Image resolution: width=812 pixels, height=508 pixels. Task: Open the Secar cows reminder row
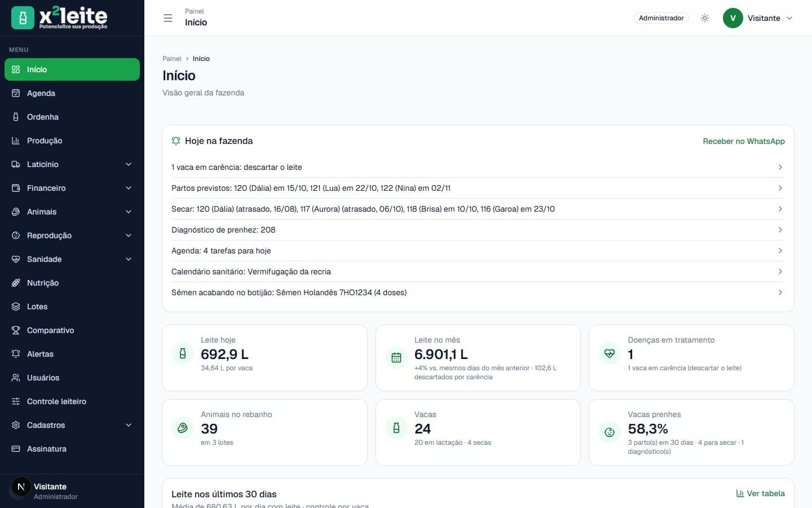point(478,209)
